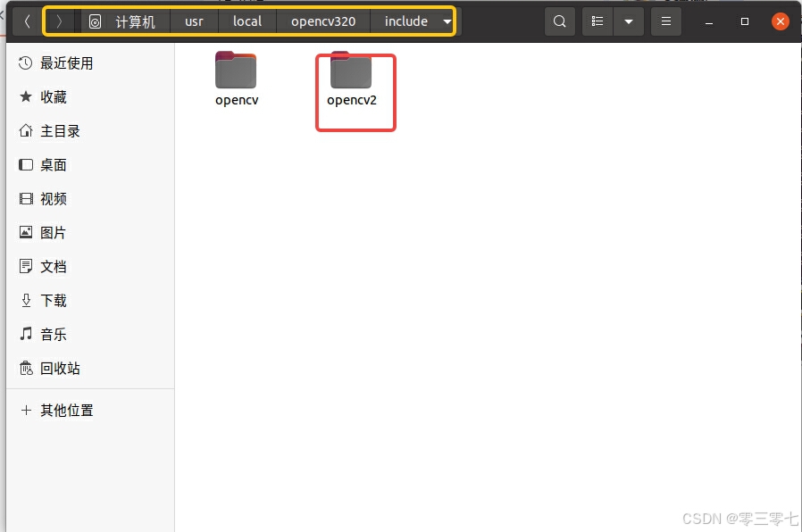
Task: Click the disk icon beside 计算机
Action: coord(96,21)
